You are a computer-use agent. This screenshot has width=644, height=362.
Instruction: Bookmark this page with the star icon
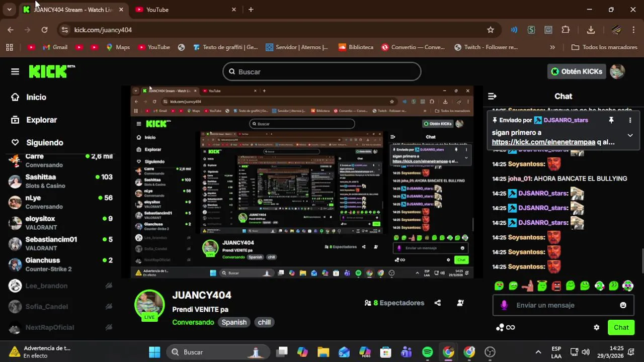pyautogui.click(x=491, y=30)
